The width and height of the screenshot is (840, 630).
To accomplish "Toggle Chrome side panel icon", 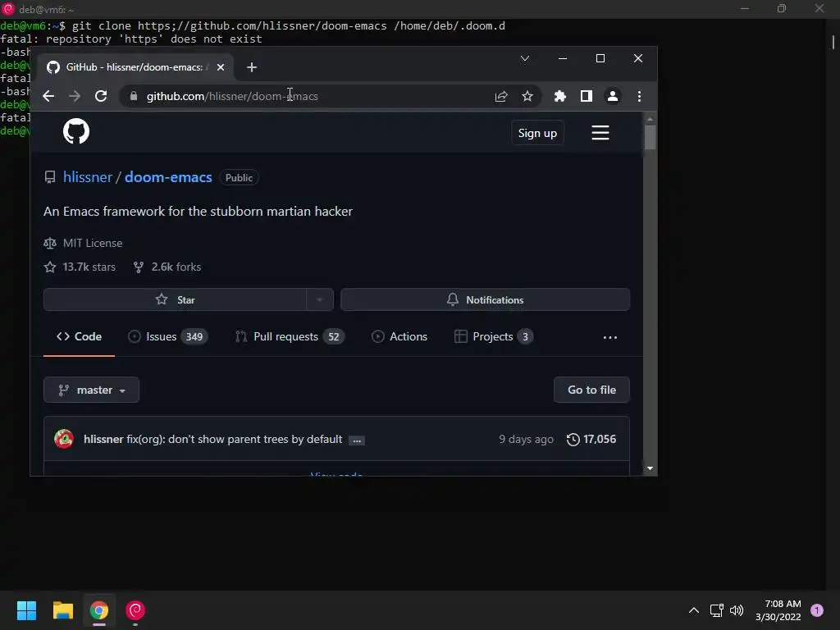I will pyautogui.click(x=586, y=97).
